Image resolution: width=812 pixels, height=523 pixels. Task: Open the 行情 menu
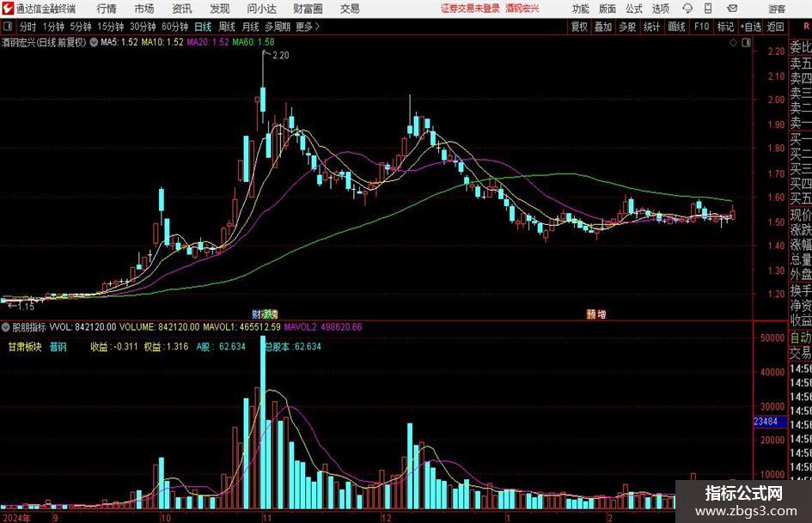107,9
